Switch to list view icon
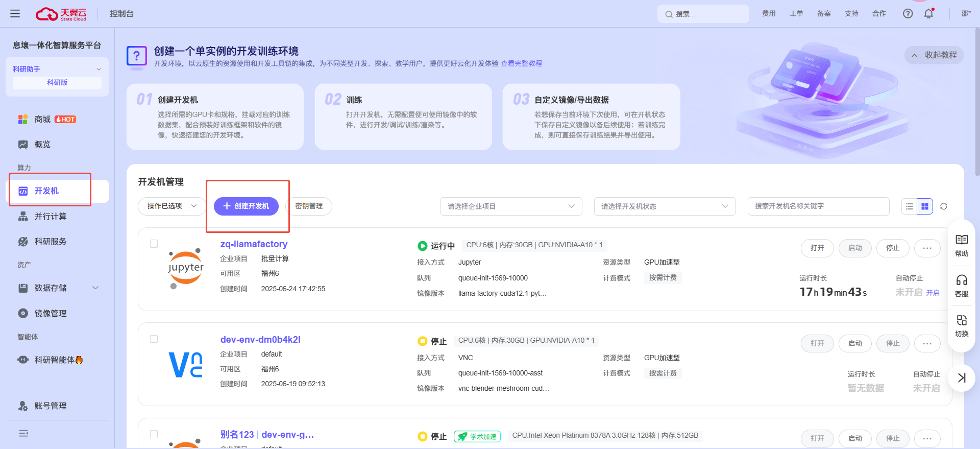 click(910, 206)
